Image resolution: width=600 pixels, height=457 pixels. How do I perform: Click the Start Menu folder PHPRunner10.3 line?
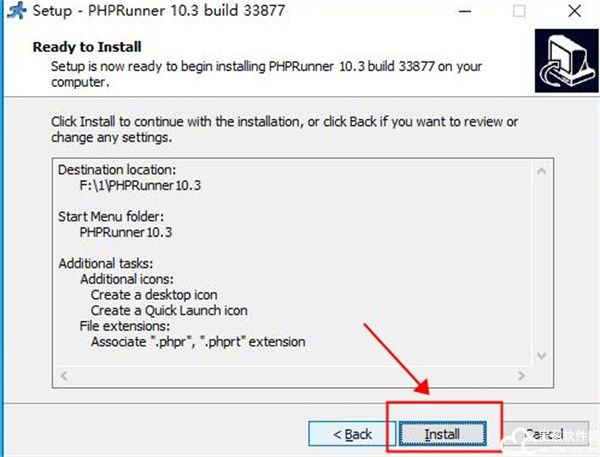(x=126, y=232)
